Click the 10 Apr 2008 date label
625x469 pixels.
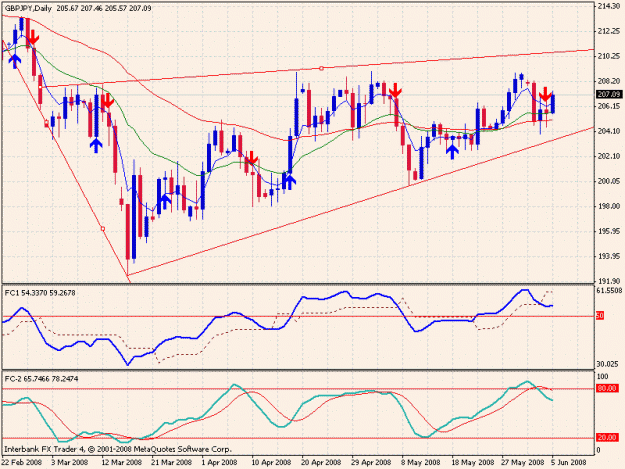271,463
